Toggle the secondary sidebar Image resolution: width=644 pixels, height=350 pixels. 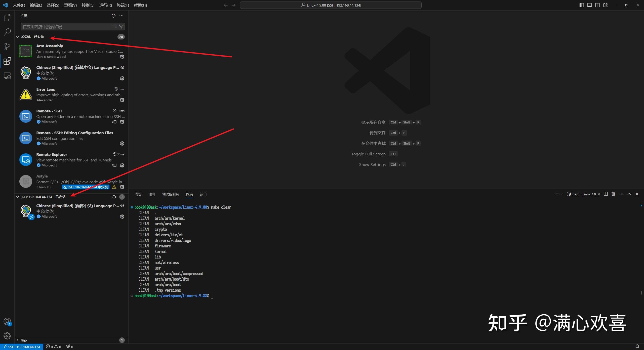(597, 5)
